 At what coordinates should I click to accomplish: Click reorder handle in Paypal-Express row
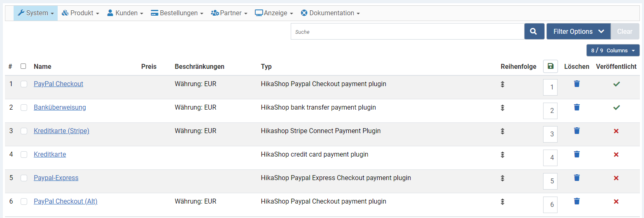[x=502, y=178]
